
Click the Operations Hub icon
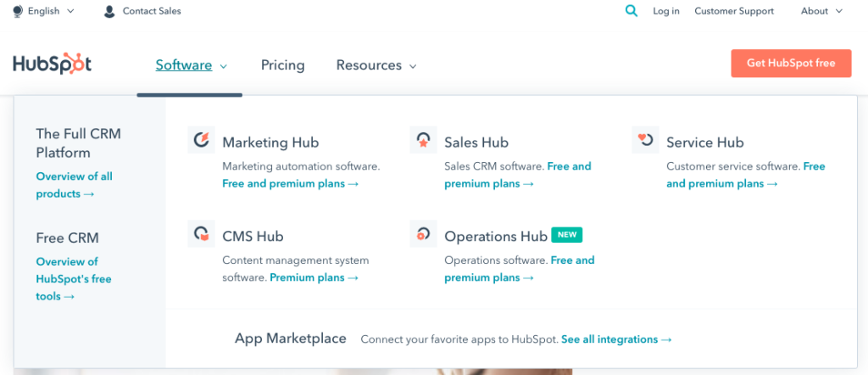point(424,234)
